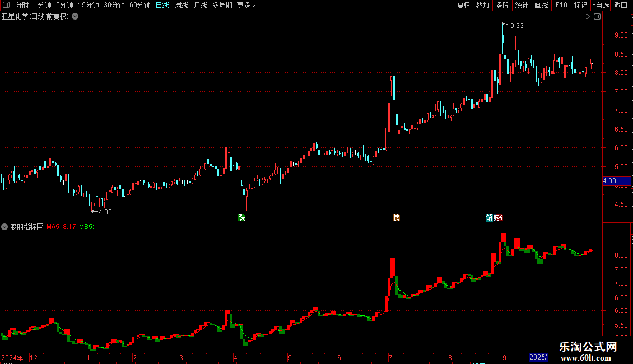Toggle the side panel icon in chart corner

click(x=597, y=17)
